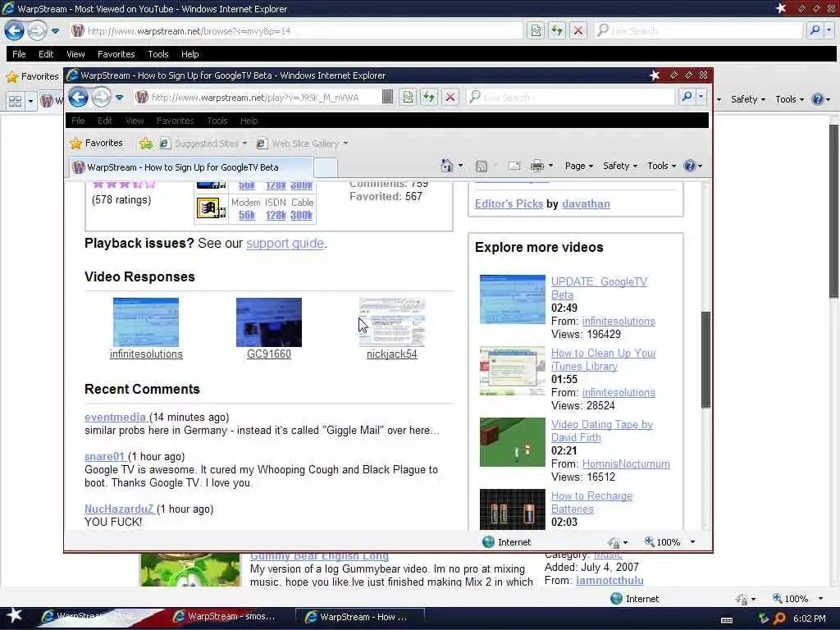Image resolution: width=840 pixels, height=630 pixels.
Task: Click taskbar clock showing 6:02 PM
Action: 809,619
